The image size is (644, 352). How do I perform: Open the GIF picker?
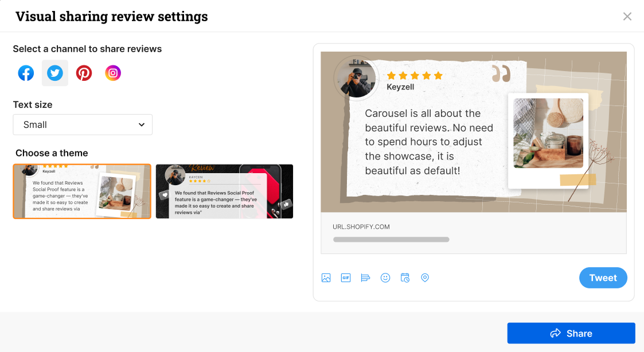point(345,277)
